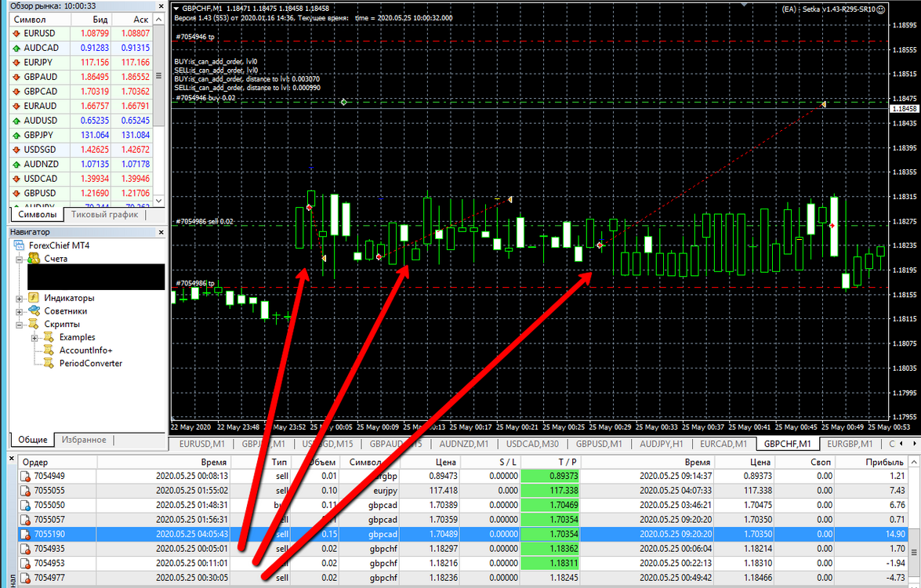Switch to the EURUSD,M1 chart tab
Viewport: 921px width, 588px height.
pos(202,444)
